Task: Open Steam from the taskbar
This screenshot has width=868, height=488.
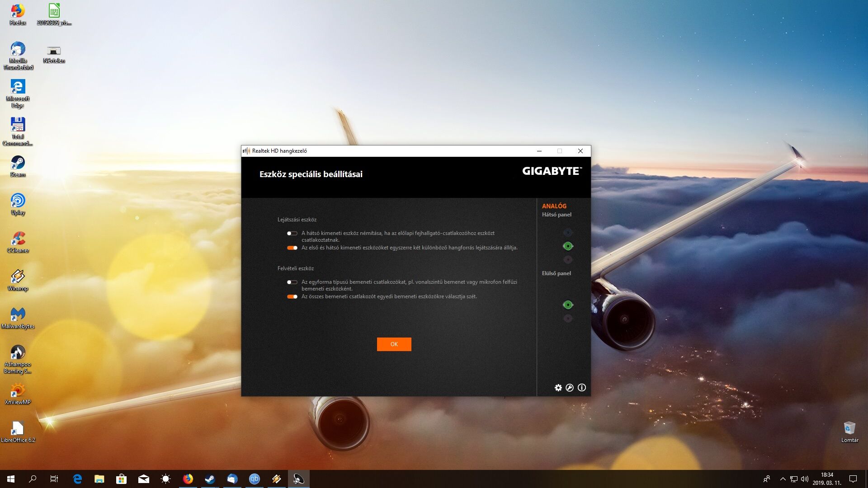Action: tap(210, 479)
